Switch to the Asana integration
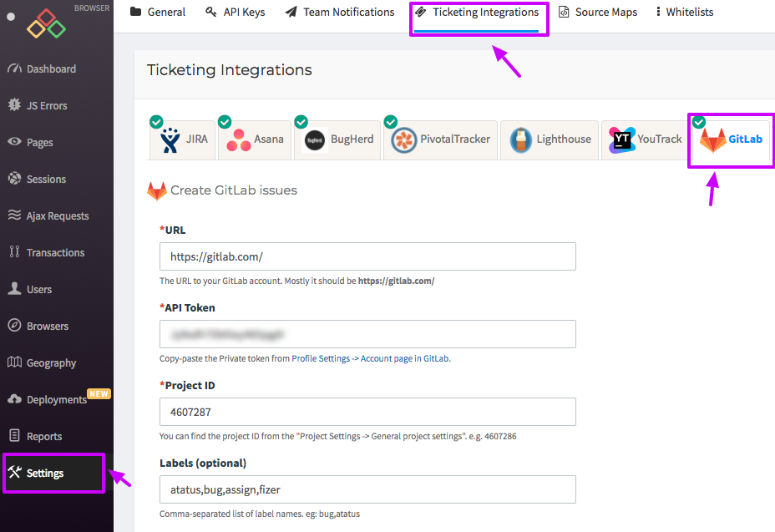 click(x=254, y=139)
